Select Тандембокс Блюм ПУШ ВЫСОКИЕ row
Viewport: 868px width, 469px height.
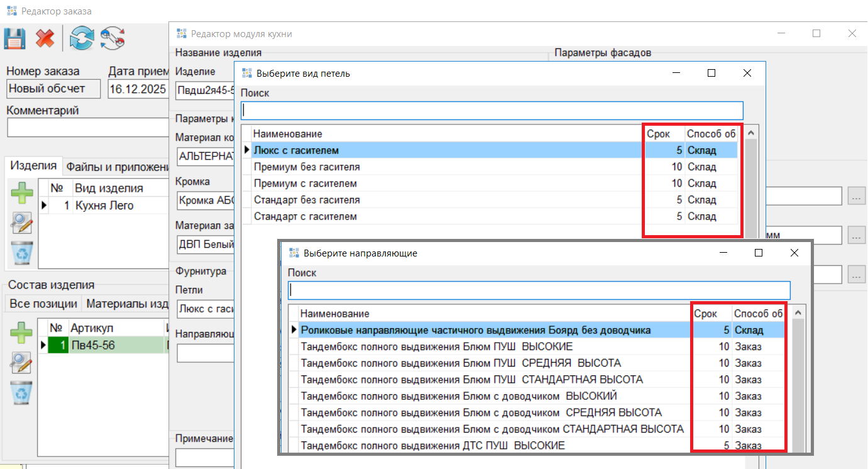coord(436,346)
